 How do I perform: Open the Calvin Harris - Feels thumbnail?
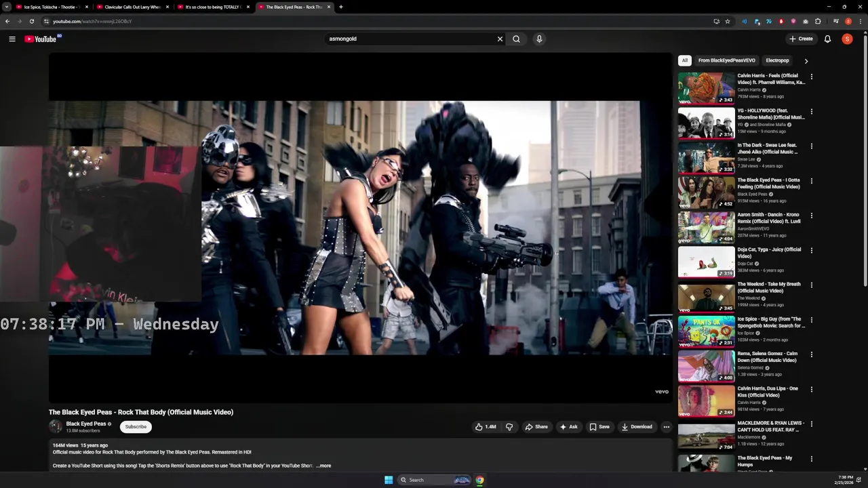[x=706, y=88]
